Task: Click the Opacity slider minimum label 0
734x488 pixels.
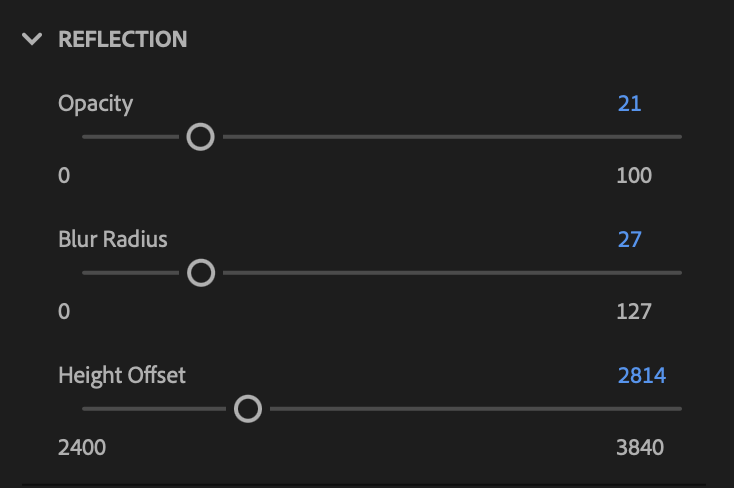Action: pyautogui.click(x=64, y=176)
